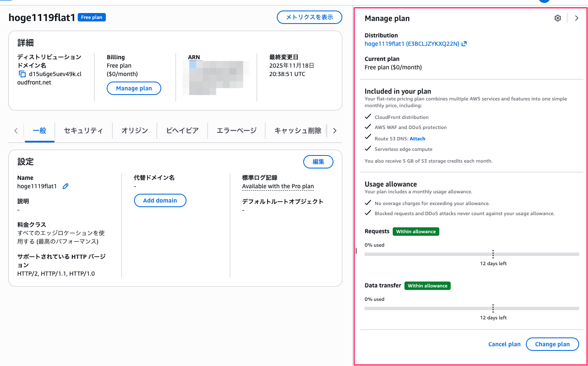Click the Add domain button
Viewport: 588px width, 366px height.
tap(160, 200)
